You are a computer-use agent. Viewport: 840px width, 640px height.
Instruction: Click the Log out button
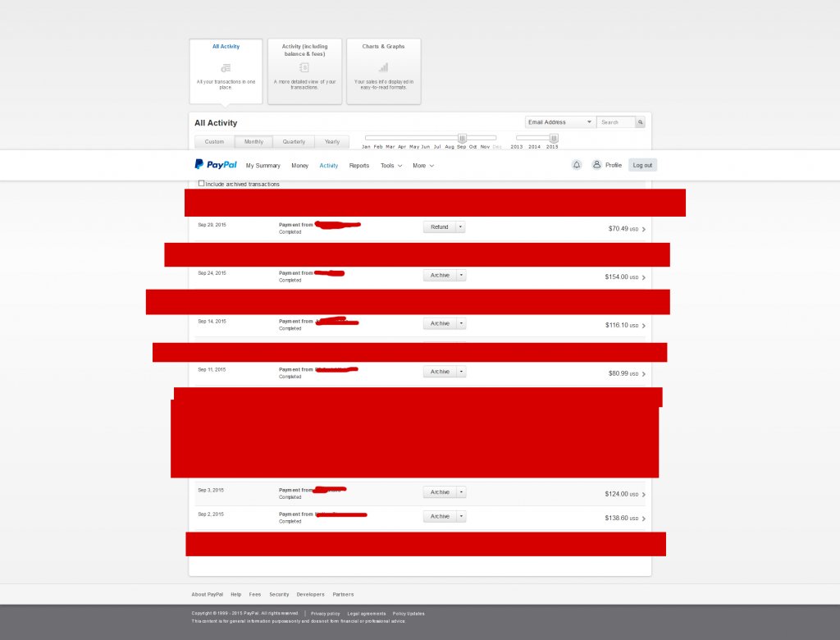[642, 165]
